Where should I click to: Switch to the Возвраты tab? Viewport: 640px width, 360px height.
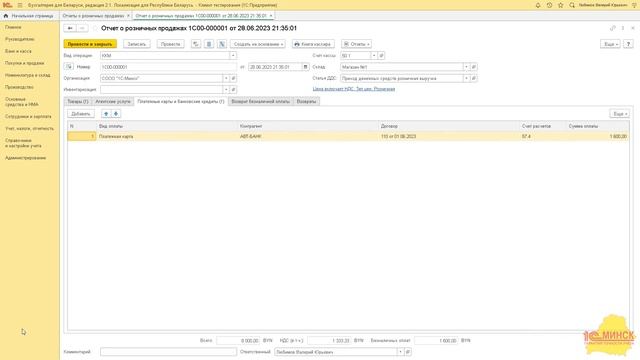tap(306, 101)
